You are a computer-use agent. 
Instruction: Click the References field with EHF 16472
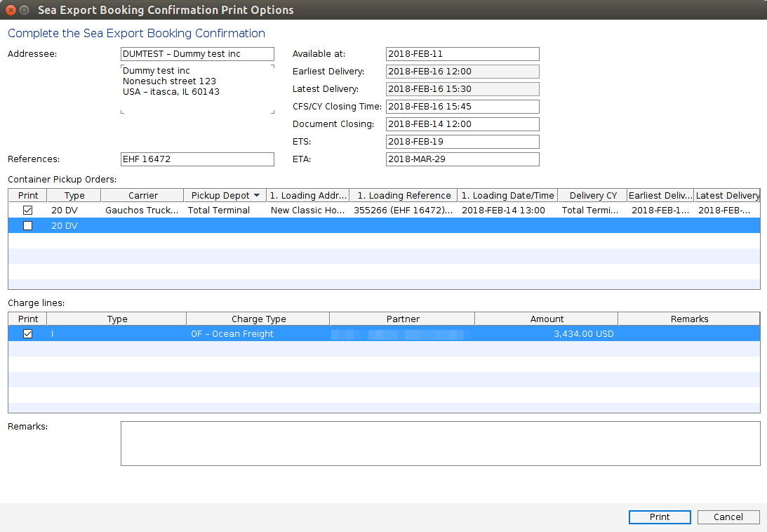click(197, 159)
